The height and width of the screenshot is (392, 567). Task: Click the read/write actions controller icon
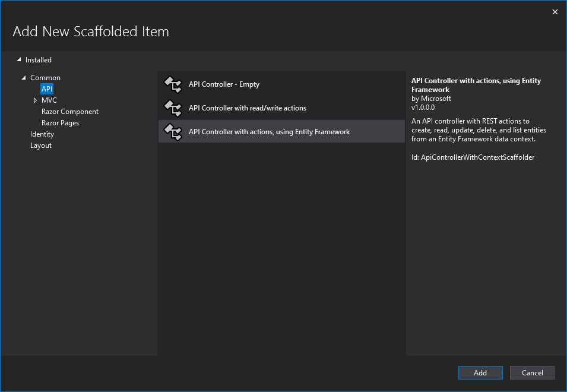(173, 108)
